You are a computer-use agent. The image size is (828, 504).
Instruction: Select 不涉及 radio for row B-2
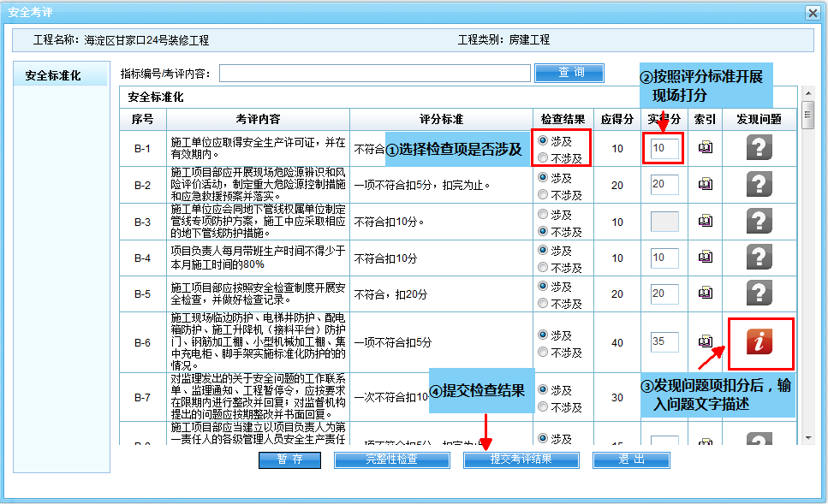tap(543, 195)
